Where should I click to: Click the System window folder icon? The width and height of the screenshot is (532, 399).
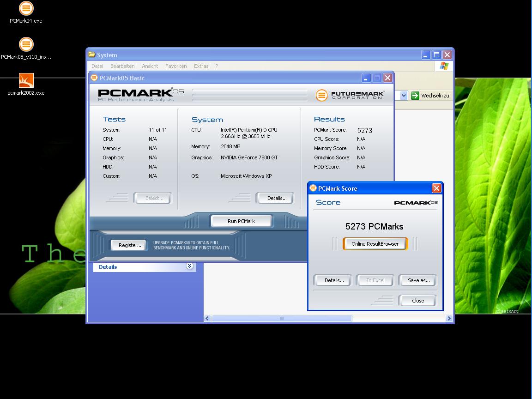point(91,54)
